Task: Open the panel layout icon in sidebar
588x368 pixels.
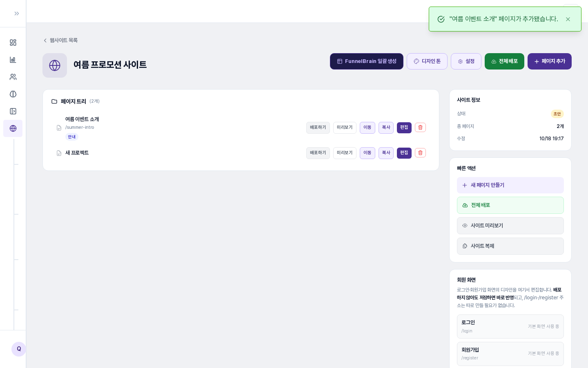Action: tap(13, 111)
